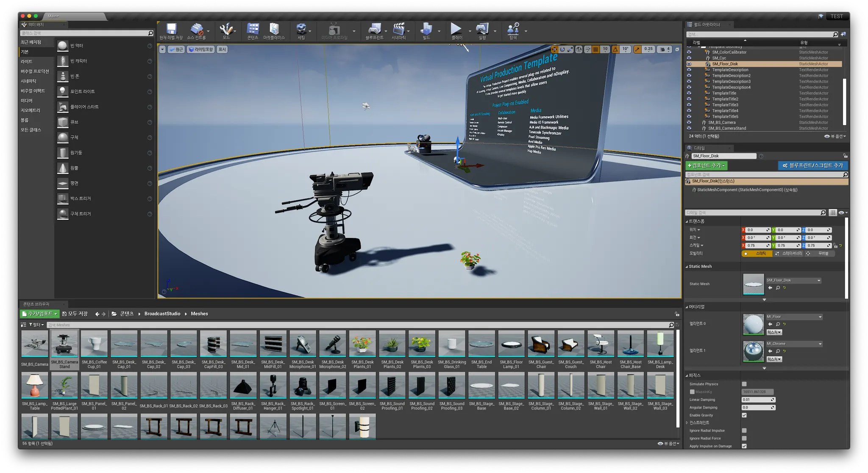
Task: Click the green Add Component button
Action: pos(706,165)
